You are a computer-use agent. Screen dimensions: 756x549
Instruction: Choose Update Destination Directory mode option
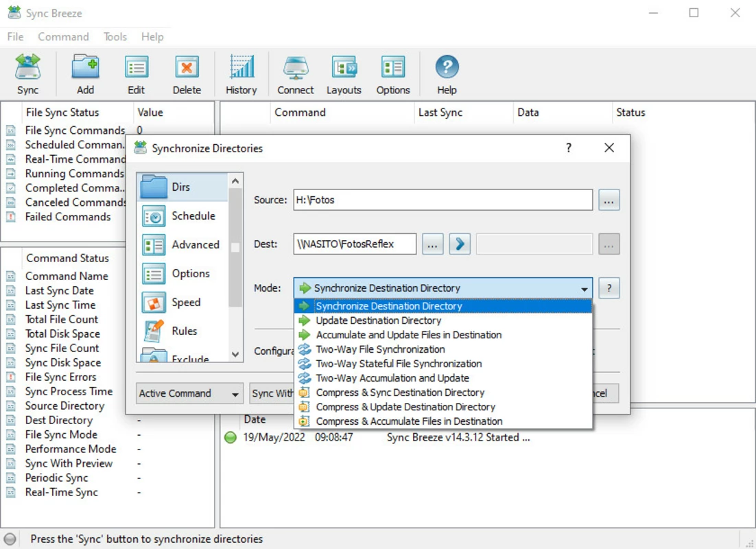click(443, 320)
